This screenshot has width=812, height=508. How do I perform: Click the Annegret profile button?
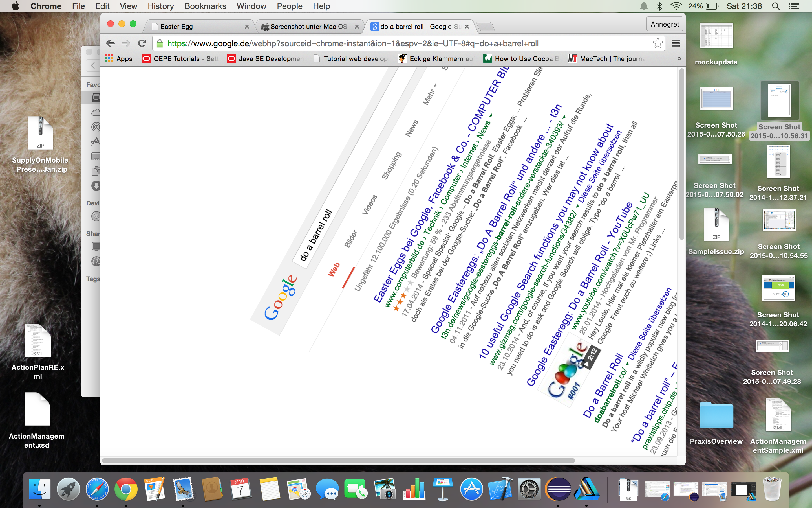click(665, 24)
